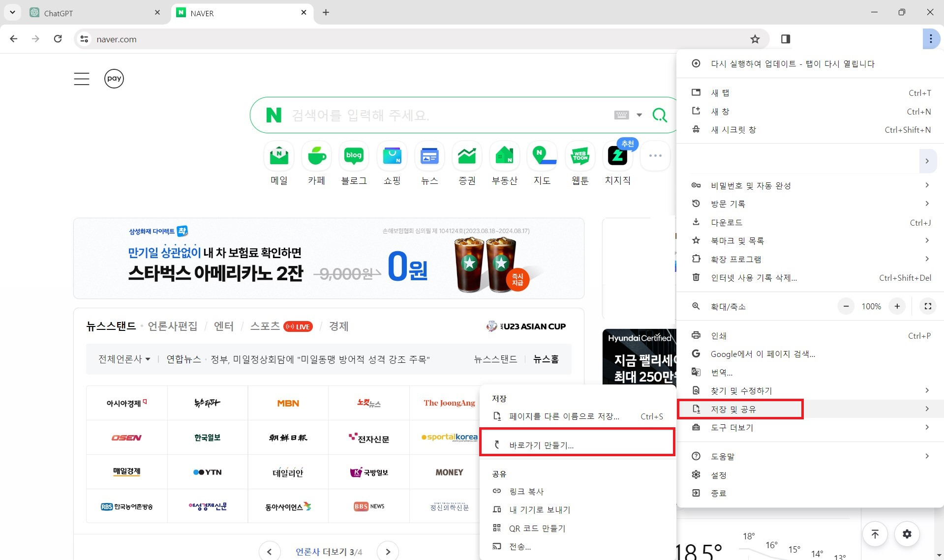Expand 북마크 및 목록 submenu
944x560 pixels.
pos(810,240)
